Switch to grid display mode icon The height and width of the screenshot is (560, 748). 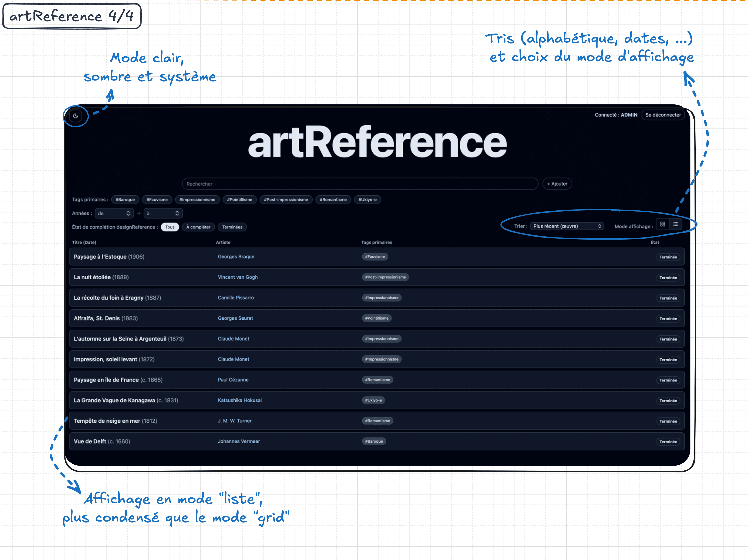coord(662,224)
